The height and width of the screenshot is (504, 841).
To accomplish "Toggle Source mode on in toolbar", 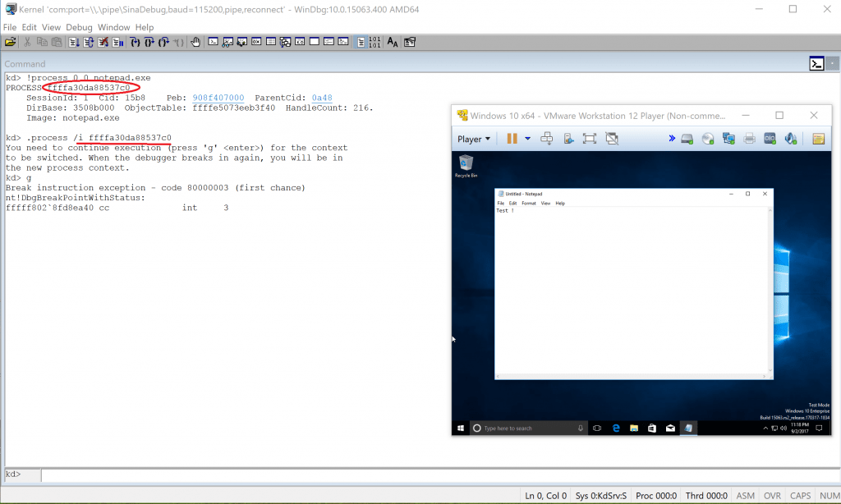I will click(361, 42).
